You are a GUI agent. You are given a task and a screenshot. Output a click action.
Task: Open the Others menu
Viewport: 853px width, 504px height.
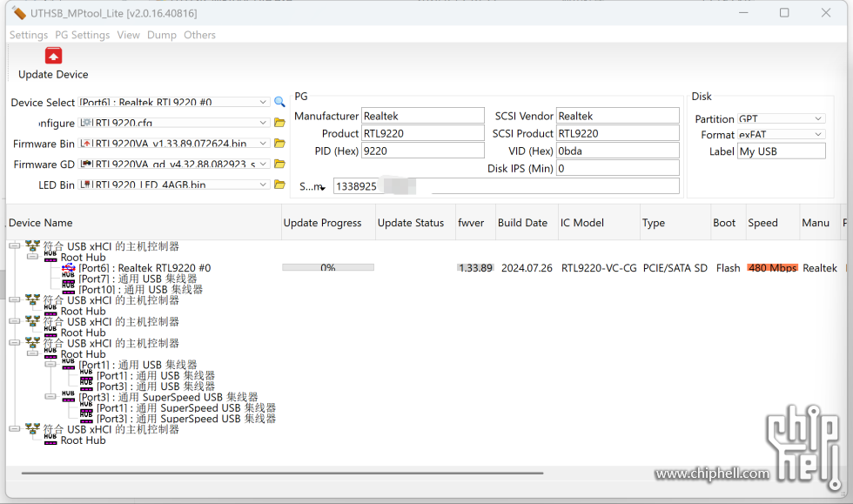pyautogui.click(x=199, y=35)
